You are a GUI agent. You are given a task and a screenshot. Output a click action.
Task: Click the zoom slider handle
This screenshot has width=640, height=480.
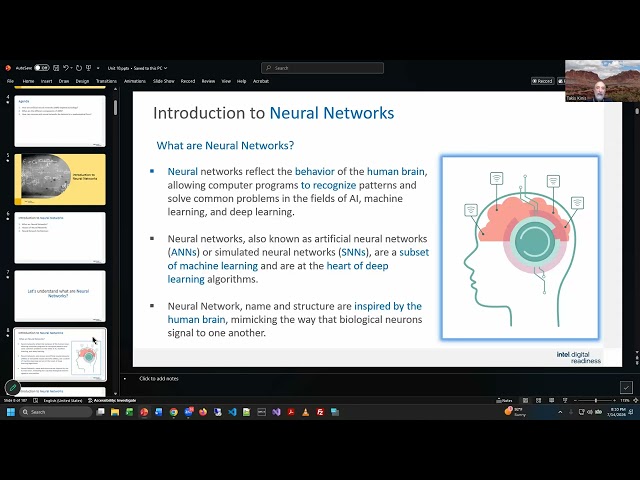click(596, 401)
